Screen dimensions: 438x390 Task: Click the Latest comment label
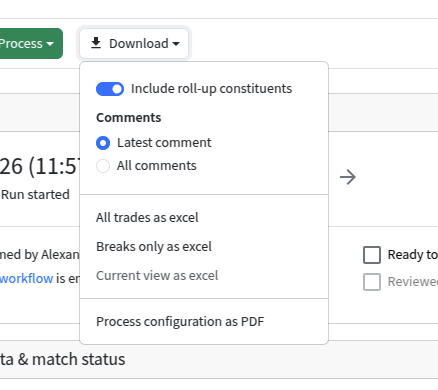[164, 143]
